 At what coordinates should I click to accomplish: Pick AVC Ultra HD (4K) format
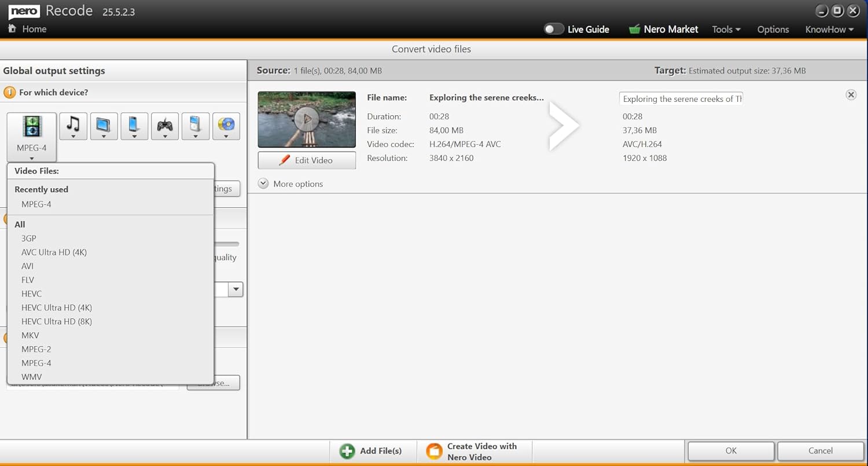click(x=54, y=252)
